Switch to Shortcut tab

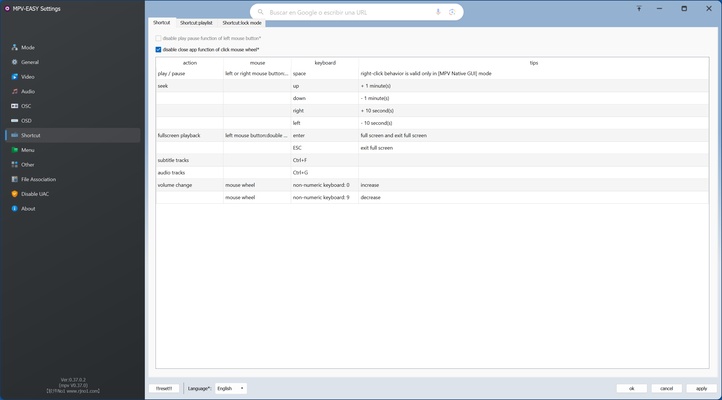(x=161, y=23)
